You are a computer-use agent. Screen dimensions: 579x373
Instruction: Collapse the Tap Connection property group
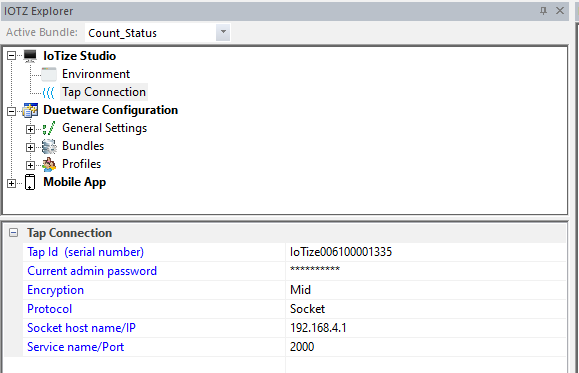(x=13, y=233)
